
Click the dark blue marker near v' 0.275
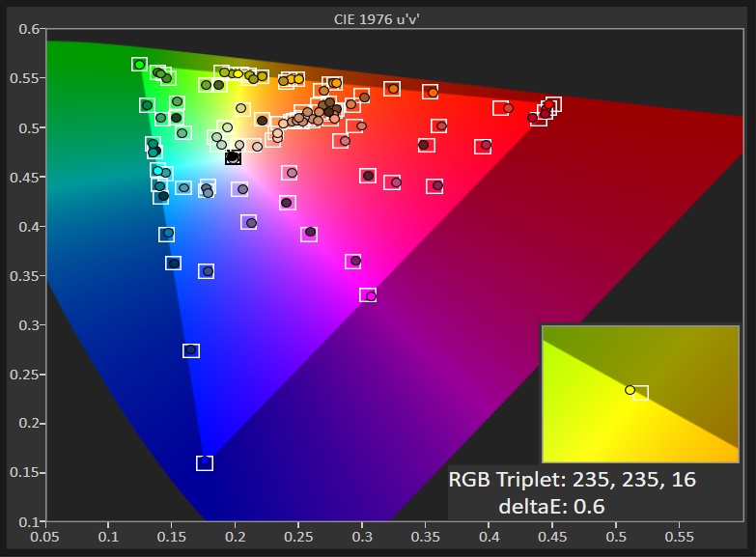(x=191, y=350)
